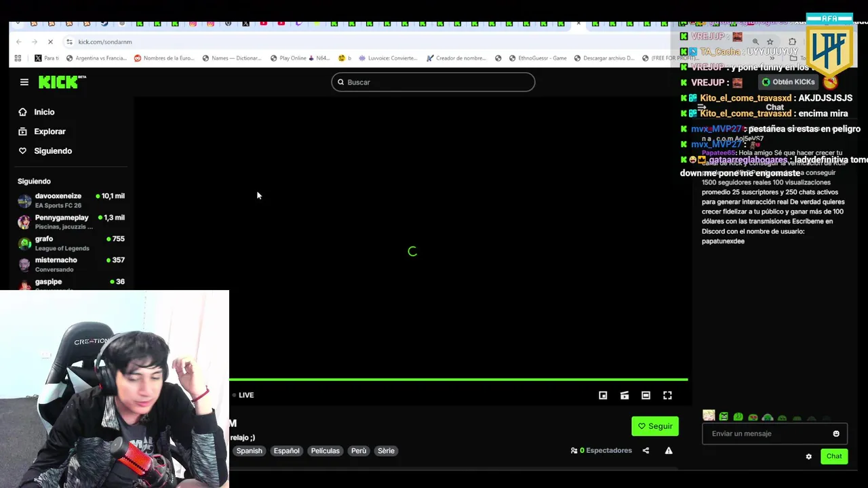Collapse the Chat panel with arrow icon
This screenshot has width=868, height=488.
click(702, 107)
